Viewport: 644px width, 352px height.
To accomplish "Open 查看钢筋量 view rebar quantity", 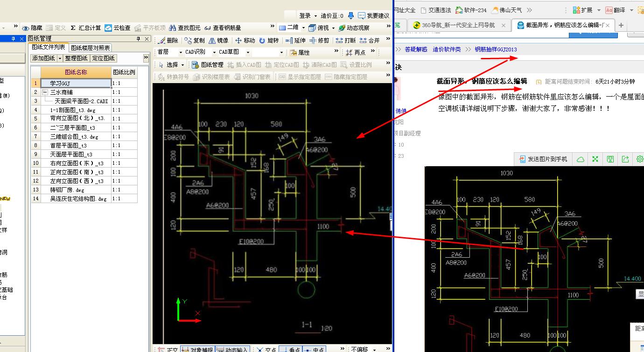I will pos(223,28).
